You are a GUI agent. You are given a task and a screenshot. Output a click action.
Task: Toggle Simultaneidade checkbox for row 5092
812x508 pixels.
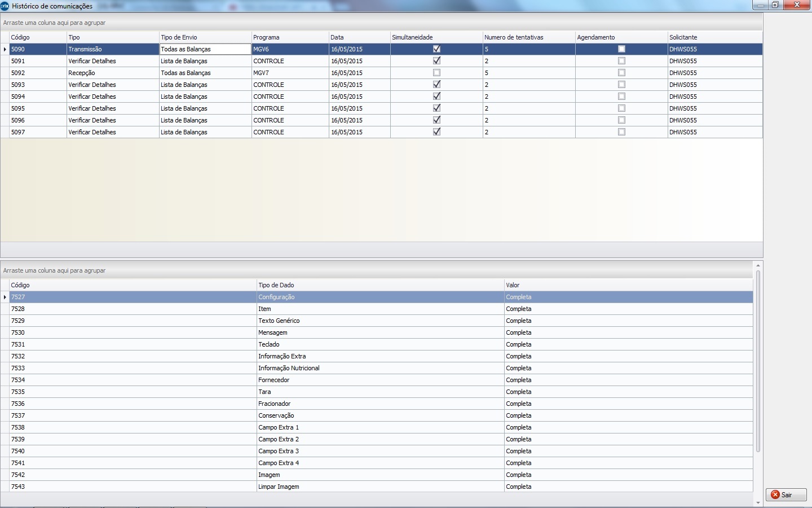click(436, 73)
